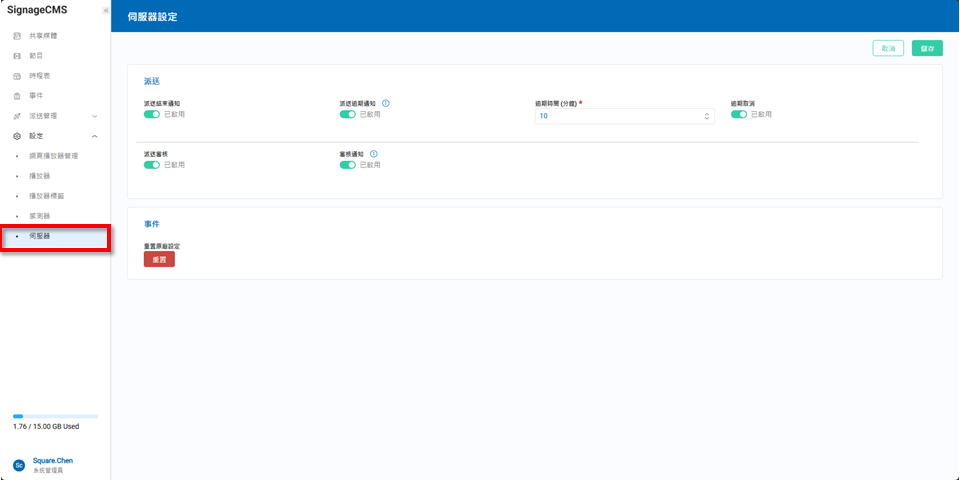Screen dimensions: 960x480
Task: Click info icon beside 派送逾期通知
Action: point(386,103)
